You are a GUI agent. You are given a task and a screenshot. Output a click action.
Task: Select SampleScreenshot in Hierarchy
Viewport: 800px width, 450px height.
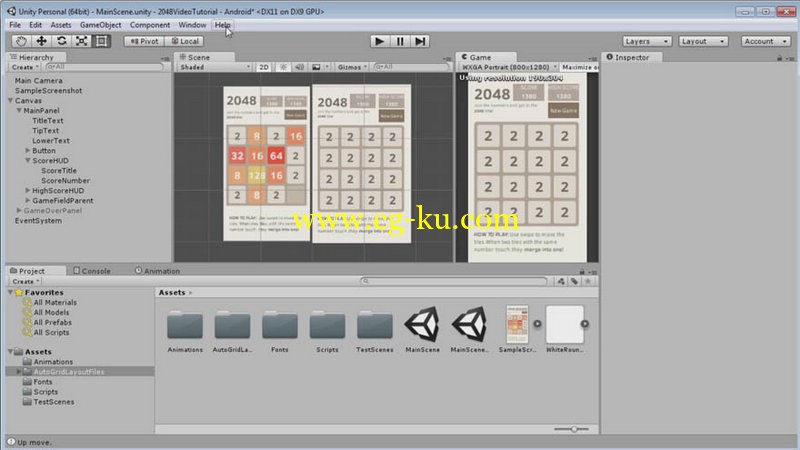point(48,90)
